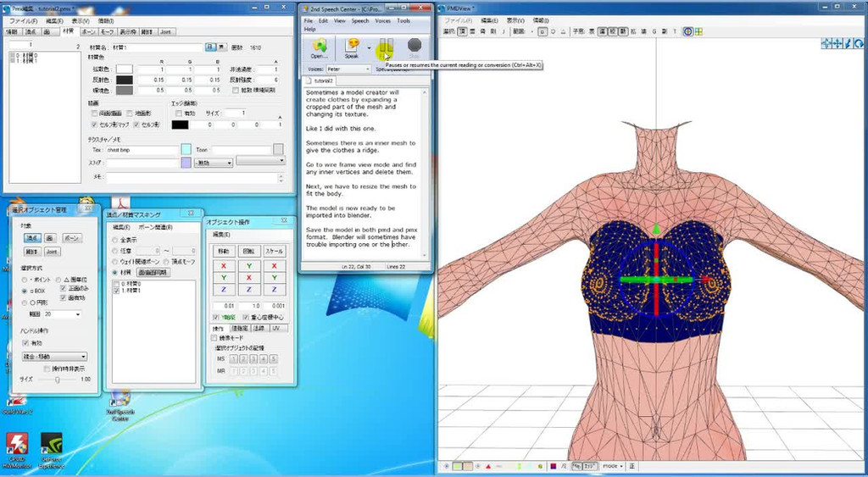
Task: Click the cyan texture browse button
Action: pyautogui.click(x=186, y=149)
